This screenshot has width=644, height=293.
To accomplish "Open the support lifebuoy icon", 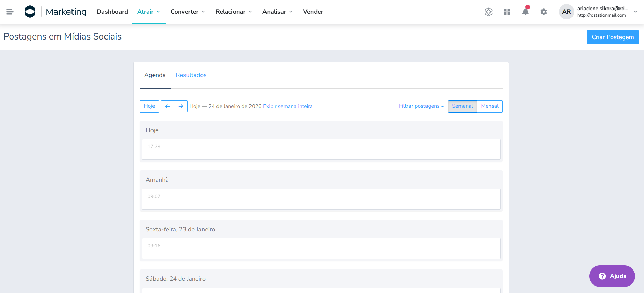I will [x=488, y=12].
